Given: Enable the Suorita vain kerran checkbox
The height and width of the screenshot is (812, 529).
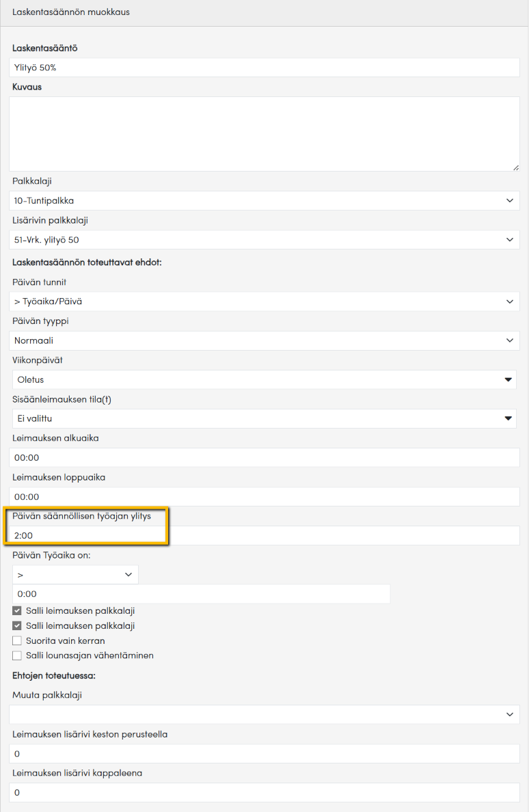Looking at the screenshot, I should tap(17, 641).
